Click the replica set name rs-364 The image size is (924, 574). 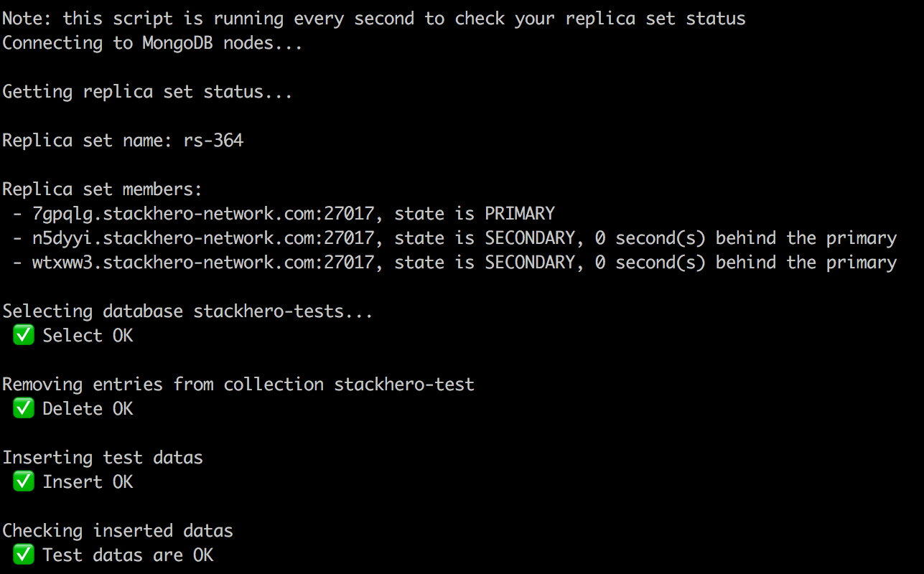tap(213, 141)
